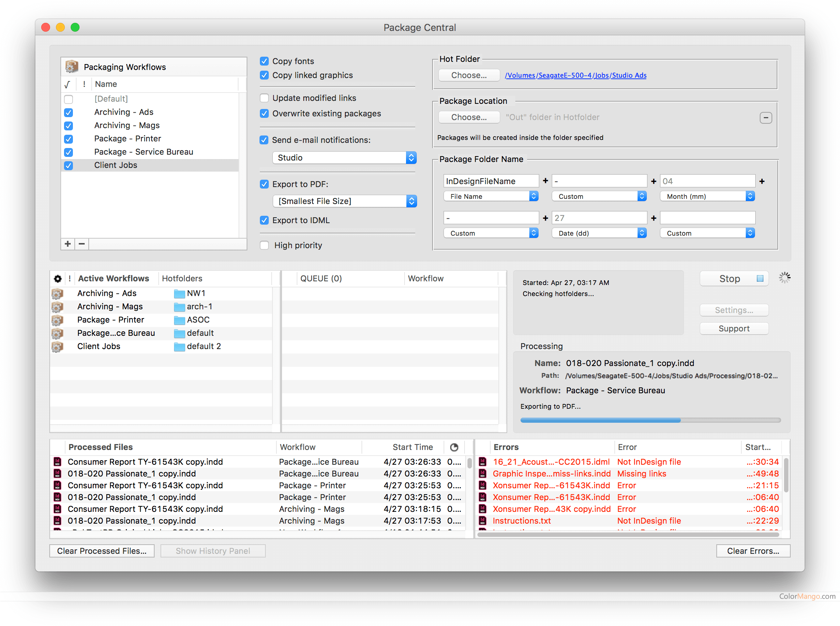
Task: Enable High priority checkbox
Action: pos(264,245)
